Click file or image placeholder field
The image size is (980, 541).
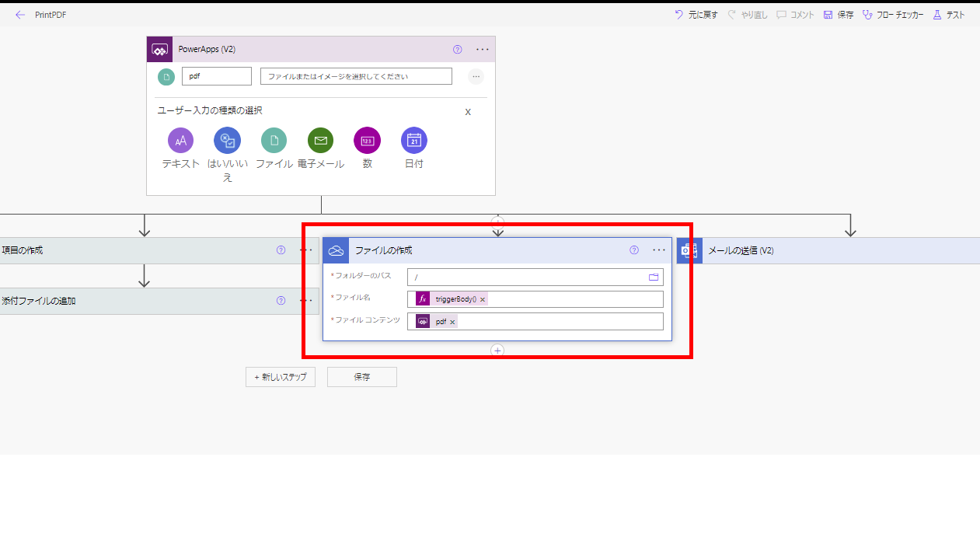(356, 76)
